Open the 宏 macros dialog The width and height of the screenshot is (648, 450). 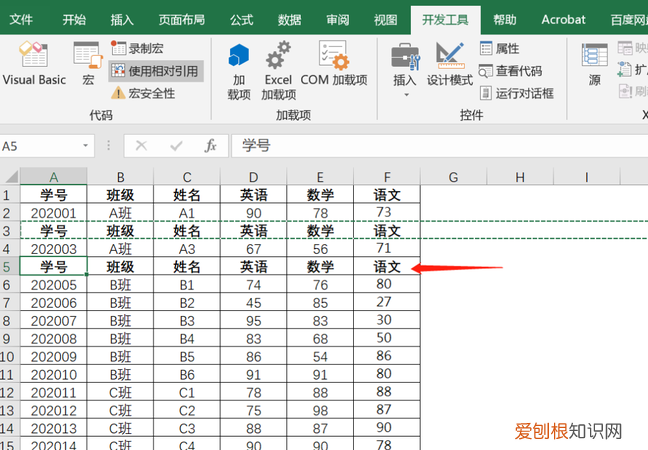[88, 63]
